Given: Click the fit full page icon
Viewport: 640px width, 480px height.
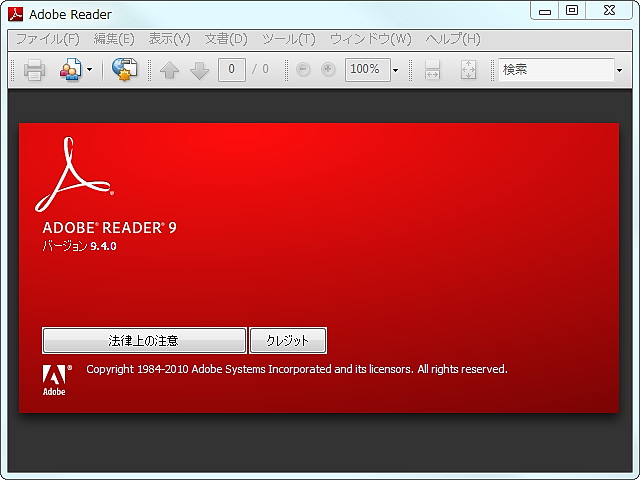Looking at the screenshot, I should coord(468,70).
